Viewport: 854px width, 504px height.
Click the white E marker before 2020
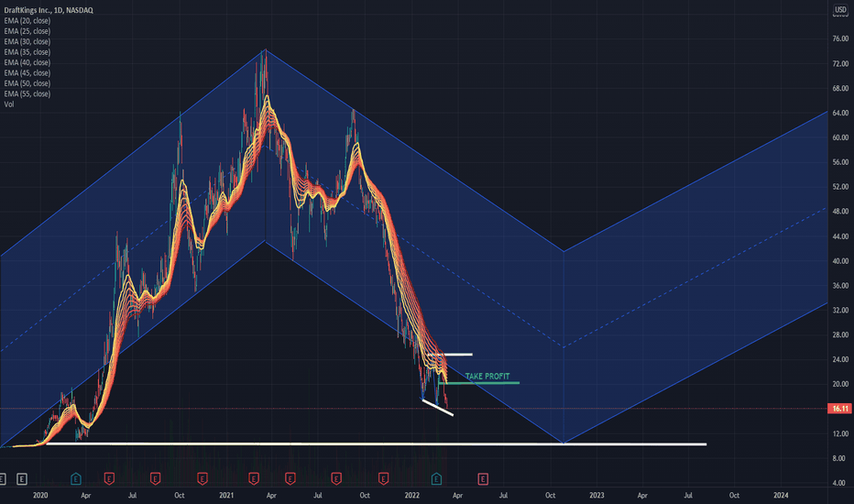click(22, 479)
